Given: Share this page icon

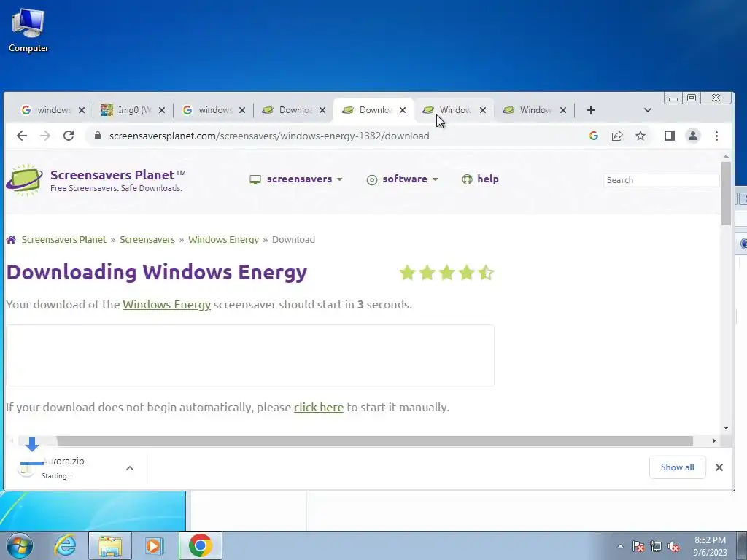Looking at the screenshot, I should (617, 136).
